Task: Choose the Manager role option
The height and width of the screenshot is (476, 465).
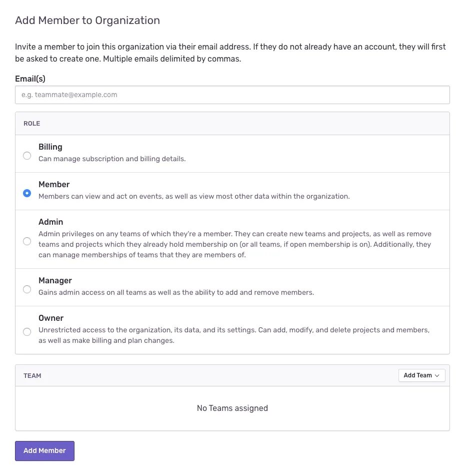Action: point(27,289)
